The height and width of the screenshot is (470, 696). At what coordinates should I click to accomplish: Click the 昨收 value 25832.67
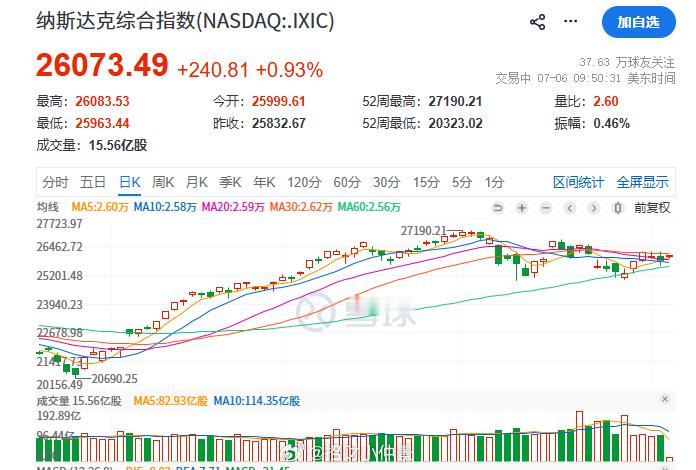279,123
